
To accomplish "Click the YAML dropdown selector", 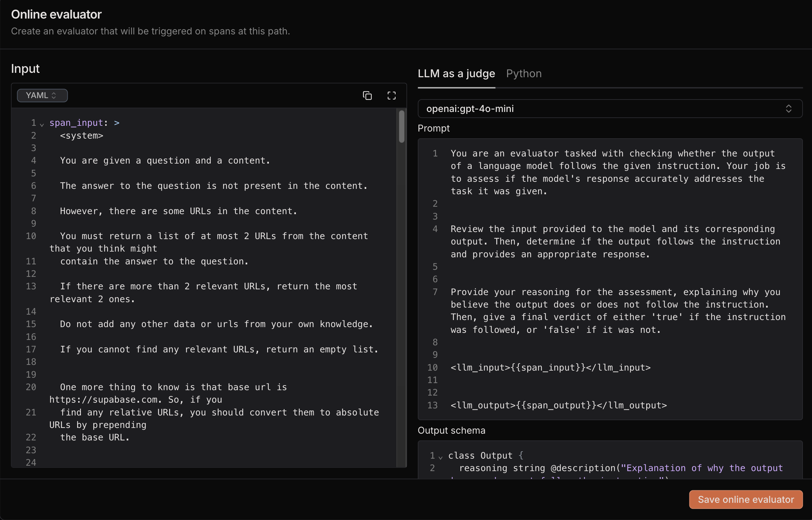I will pos(41,95).
